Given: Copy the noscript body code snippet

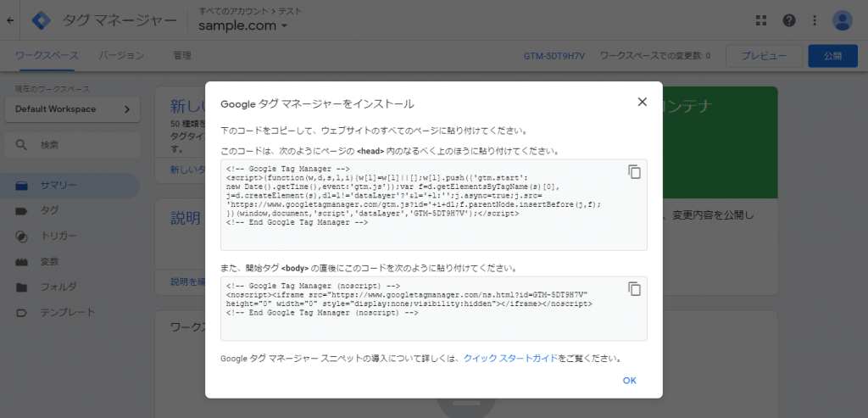Looking at the screenshot, I should click(634, 289).
